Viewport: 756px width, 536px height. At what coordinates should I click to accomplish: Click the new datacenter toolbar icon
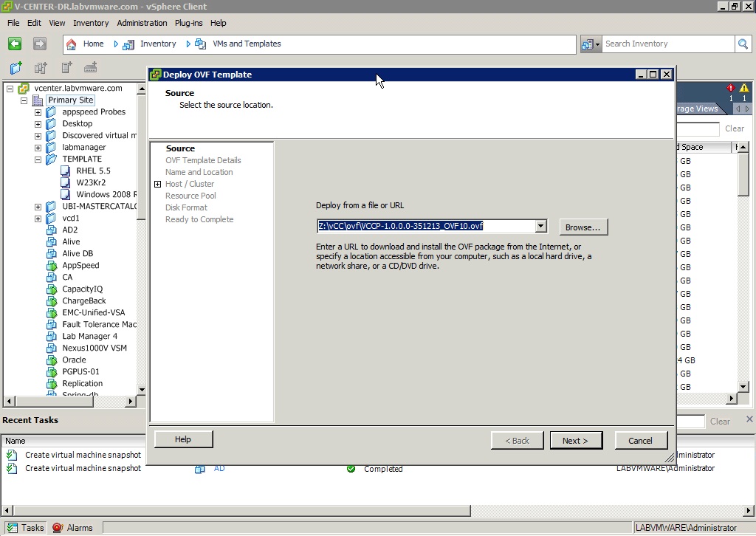pos(41,67)
